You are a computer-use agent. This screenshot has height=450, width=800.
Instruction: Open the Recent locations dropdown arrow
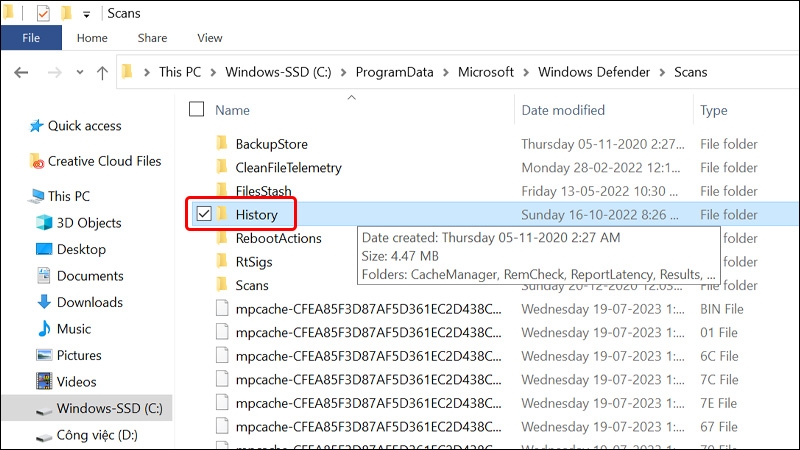pos(80,72)
